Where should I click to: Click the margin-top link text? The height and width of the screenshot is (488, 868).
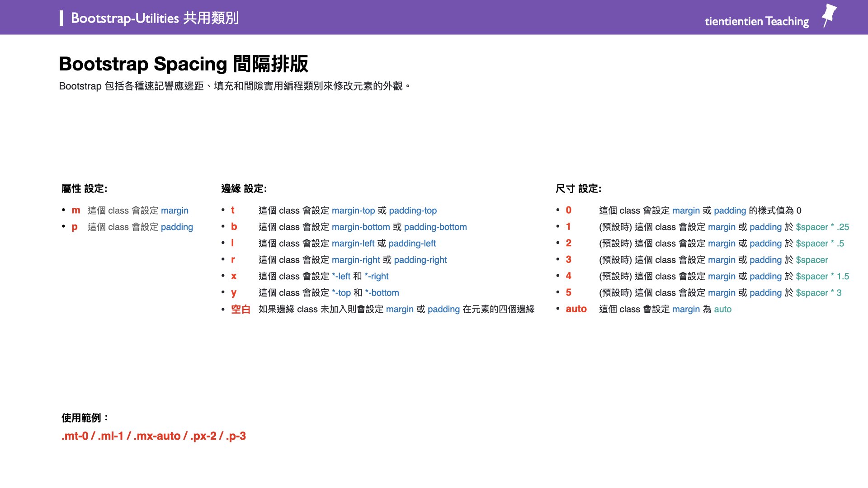[x=353, y=210]
